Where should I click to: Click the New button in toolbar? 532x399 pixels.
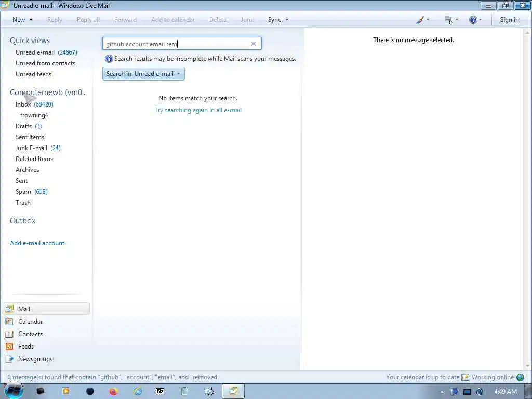click(19, 20)
